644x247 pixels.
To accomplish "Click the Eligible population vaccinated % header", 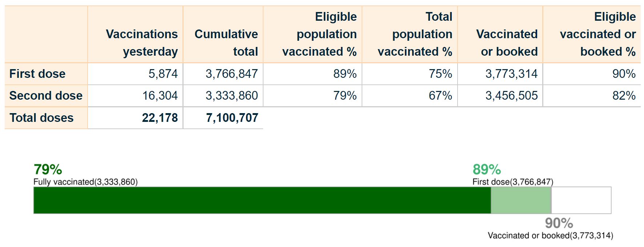I will pos(319,34).
